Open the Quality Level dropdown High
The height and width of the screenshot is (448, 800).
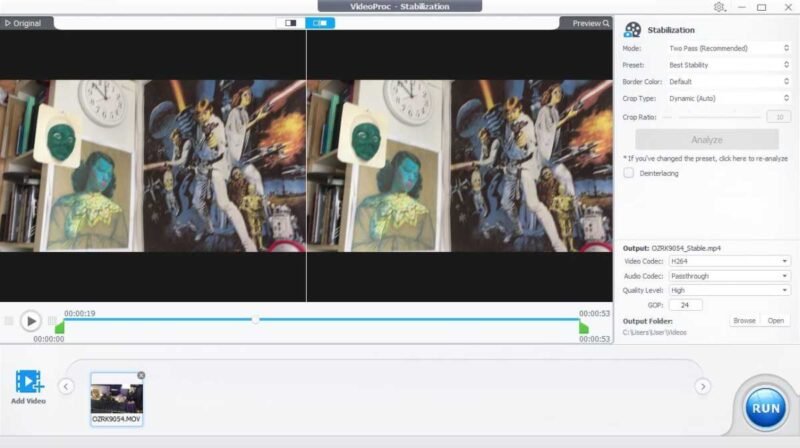click(x=729, y=290)
